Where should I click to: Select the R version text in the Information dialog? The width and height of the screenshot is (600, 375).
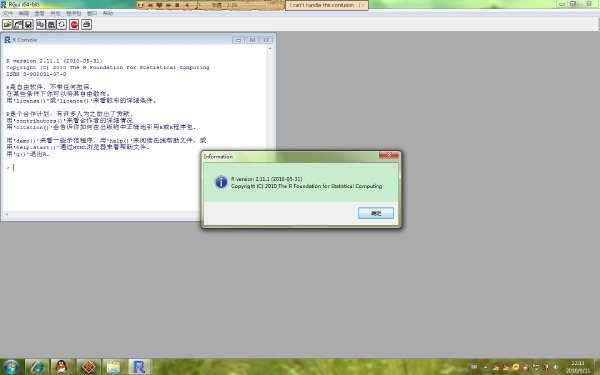[266, 179]
